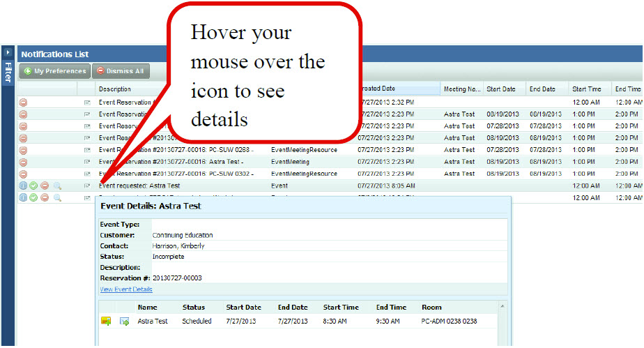Open My Preferences
This screenshot has width=644, height=348.
pyautogui.click(x=55, y=71)
